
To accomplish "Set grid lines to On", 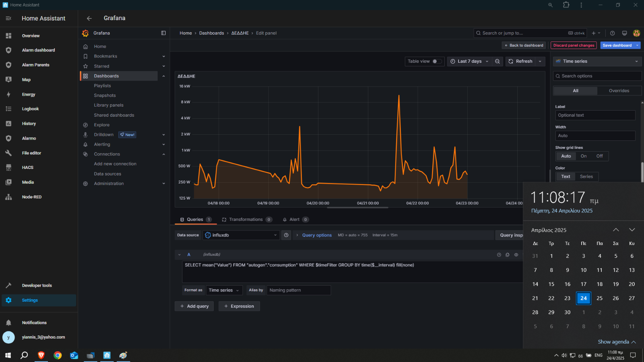I will (584, 156).
